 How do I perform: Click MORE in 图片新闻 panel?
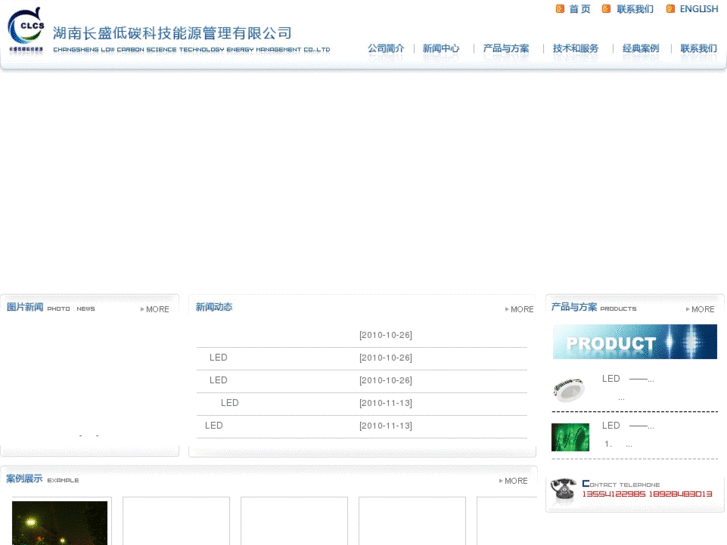tap(155, 309)
